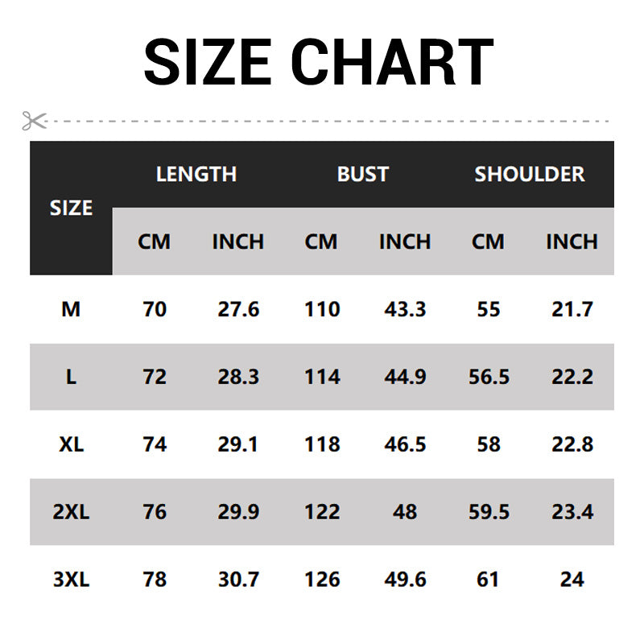
Task: Click the scissors icon beside the dashed line
Action: click(x=35, y=121)
